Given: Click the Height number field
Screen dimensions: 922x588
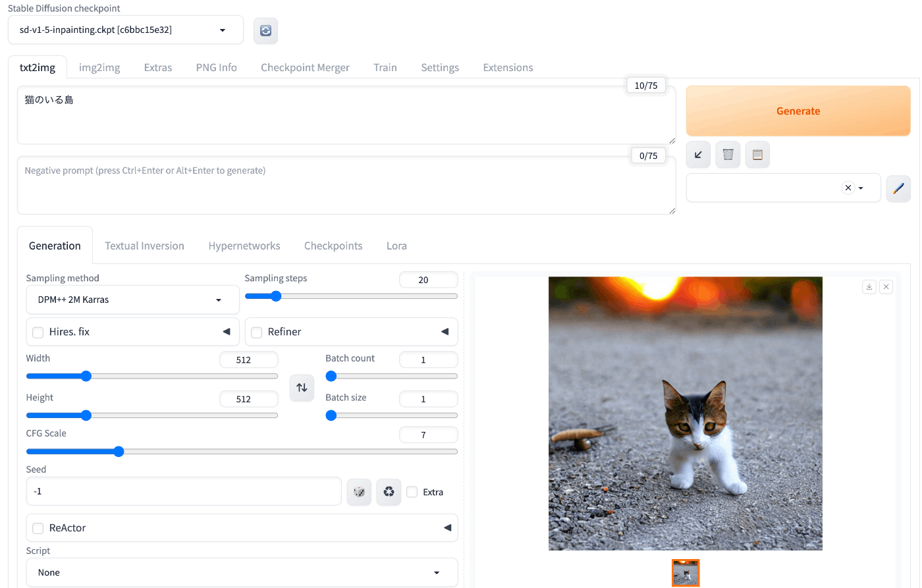Looking at the screenshot, I should point(249,399).
